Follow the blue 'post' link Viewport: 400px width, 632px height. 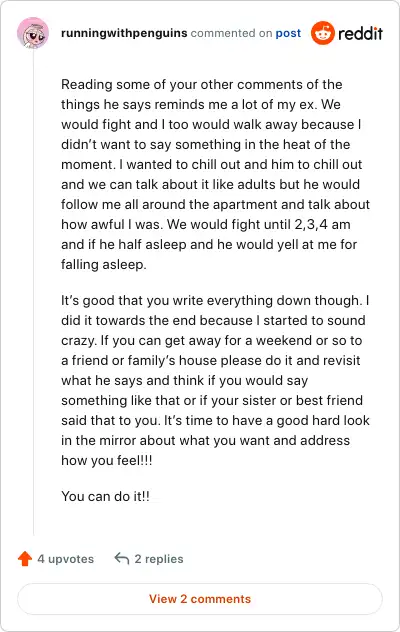(x=288, y=33)
